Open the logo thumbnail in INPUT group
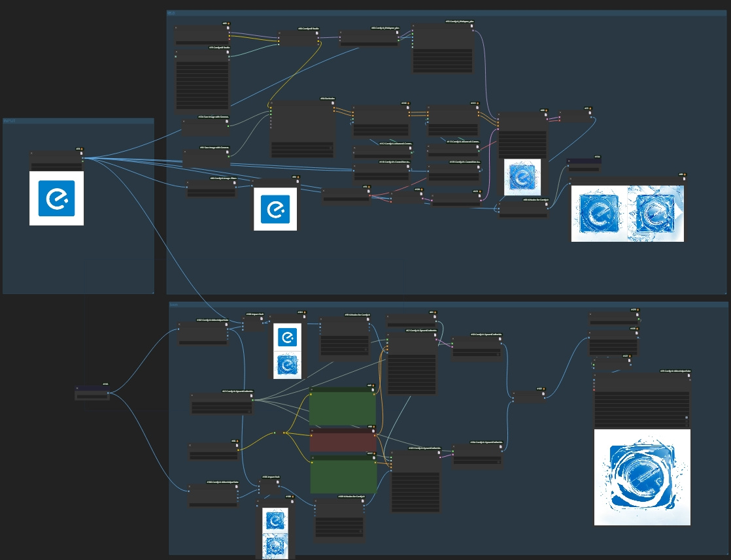The width and height of the screenshot is (731, 560). (56, 199)
